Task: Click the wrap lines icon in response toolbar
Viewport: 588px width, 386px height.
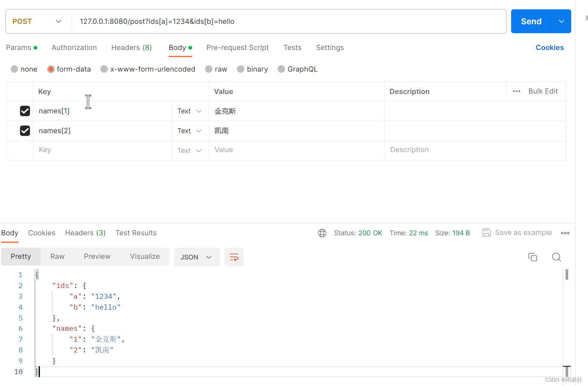Action: click(x=234, y=257)
